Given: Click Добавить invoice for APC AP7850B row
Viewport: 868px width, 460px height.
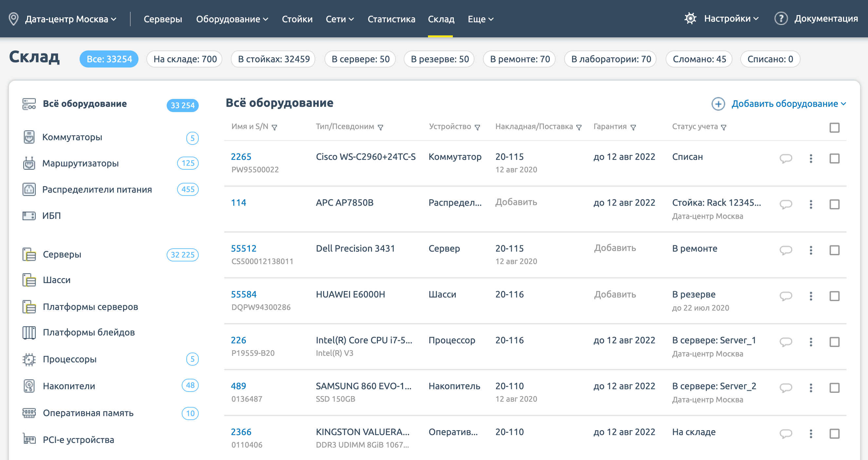Looking at the screenshot, I should click(516, 202).
